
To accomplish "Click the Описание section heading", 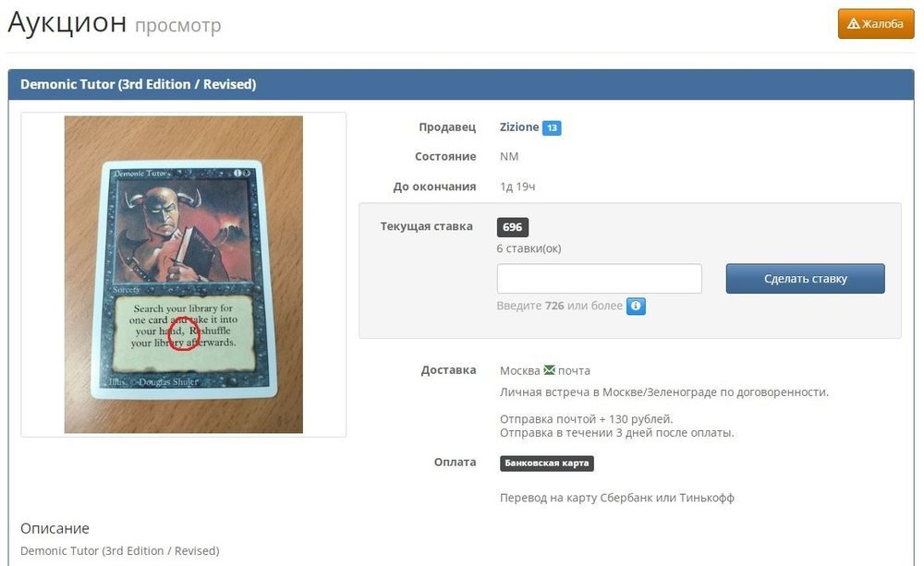I will click(55, 528).
